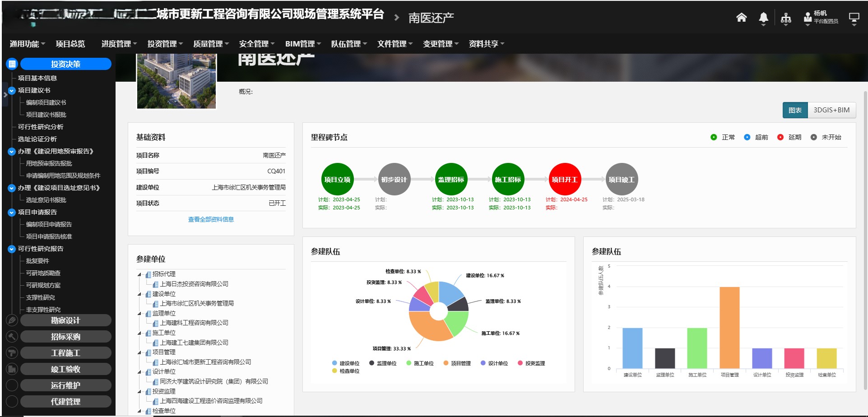Toggle the 正常 legend indicator
This screenshot has width=868, height=417.
(x=714, y=137)
